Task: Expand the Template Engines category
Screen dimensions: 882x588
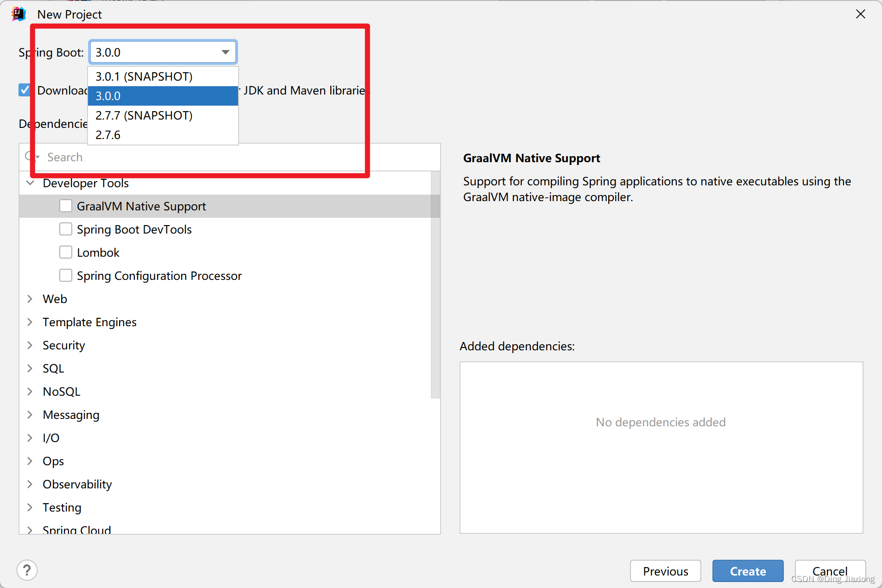Action: [30, 322]
